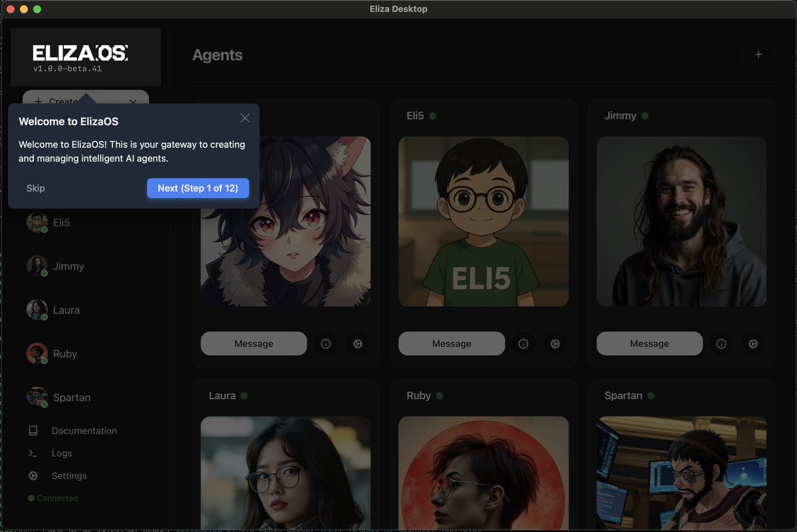797x532 pixels.
Task: Select Ruby in the sidebar
Action: pos(85,354)
